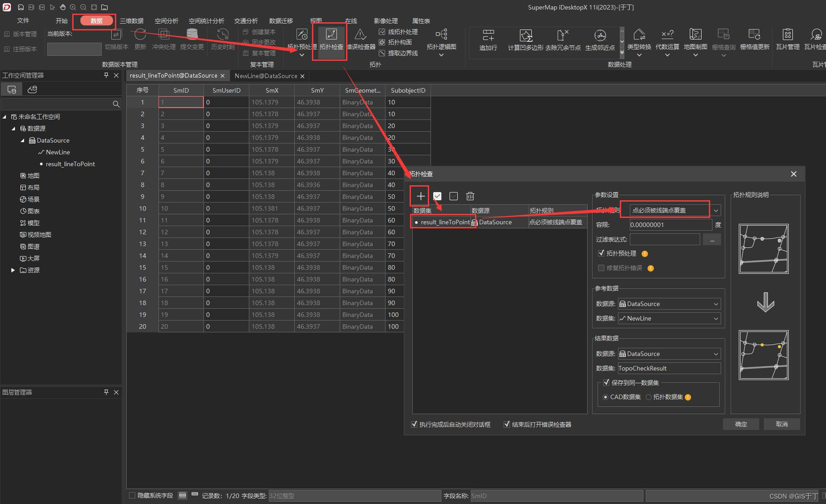This screenshot has height=504, width=826.
Task: Collapse the 数据源 tree node
Action: (x=14, y=128)
